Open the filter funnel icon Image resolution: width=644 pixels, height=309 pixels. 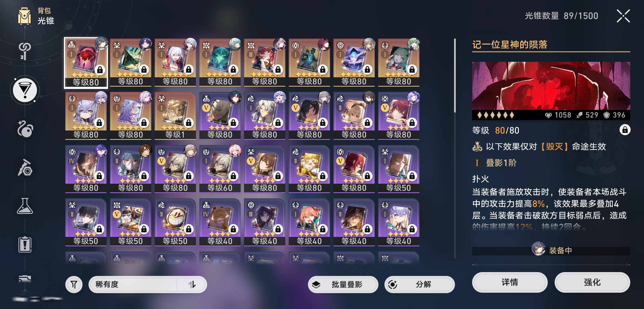pyautogui.click(x=74, y=284)
